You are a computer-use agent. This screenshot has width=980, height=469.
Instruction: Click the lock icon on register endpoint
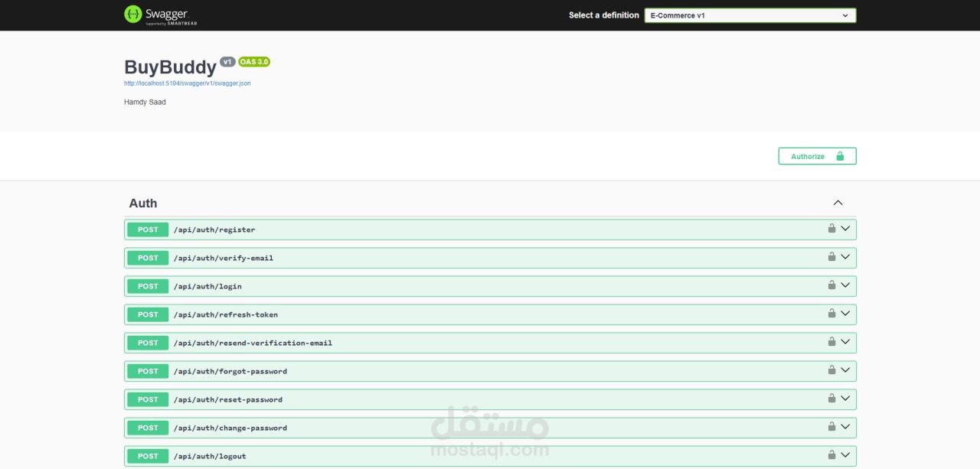click(831, 228)
